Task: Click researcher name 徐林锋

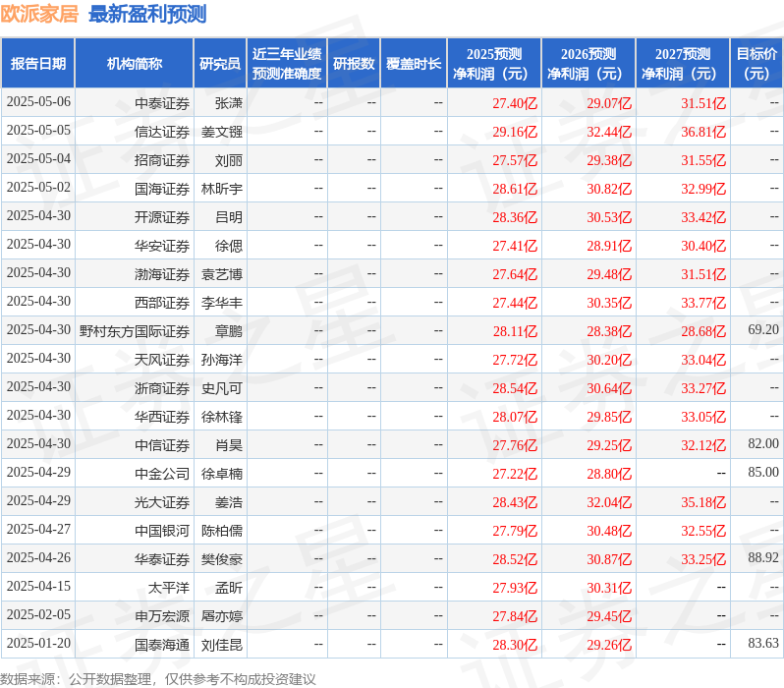Action: tap(222, 417)
